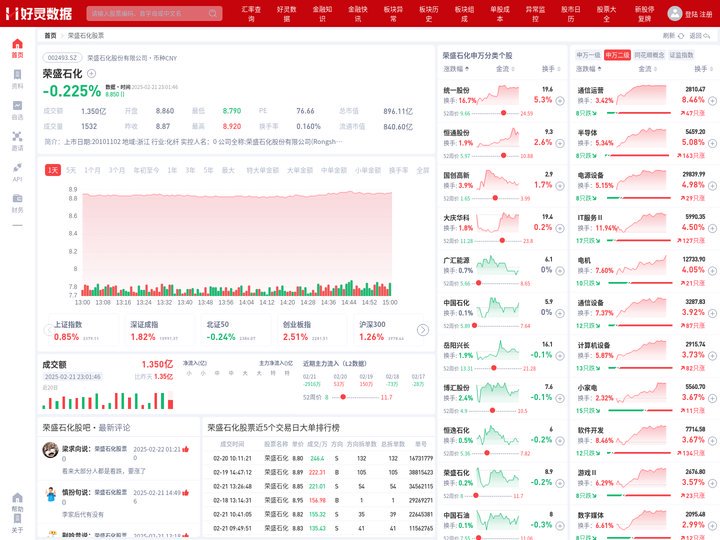
Task: Open the 自选 watchlist sidebar icon
Action: tap(17, 106)
